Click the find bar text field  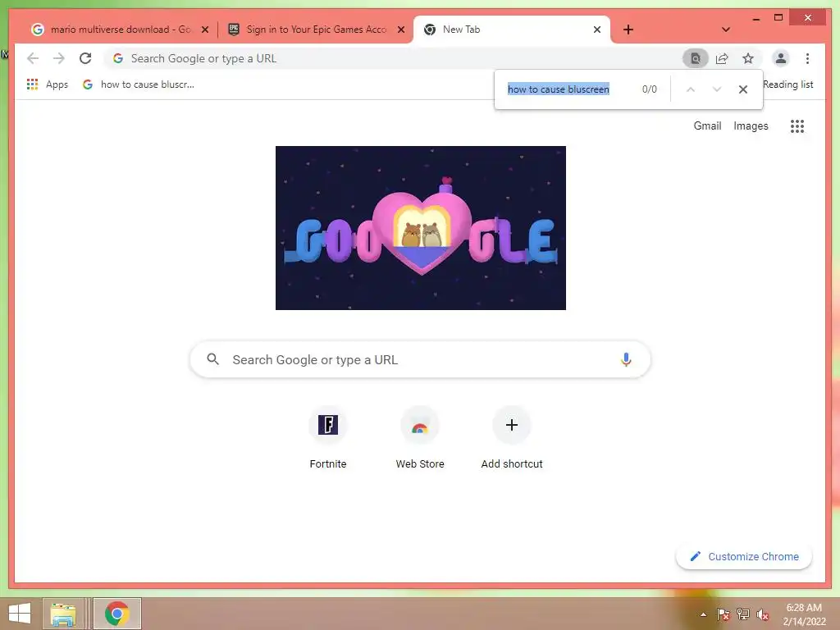[571, 89]
